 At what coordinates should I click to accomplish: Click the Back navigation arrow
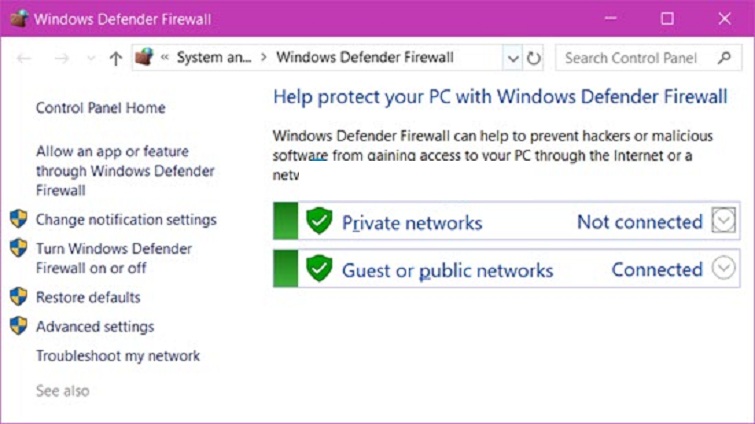23,58
